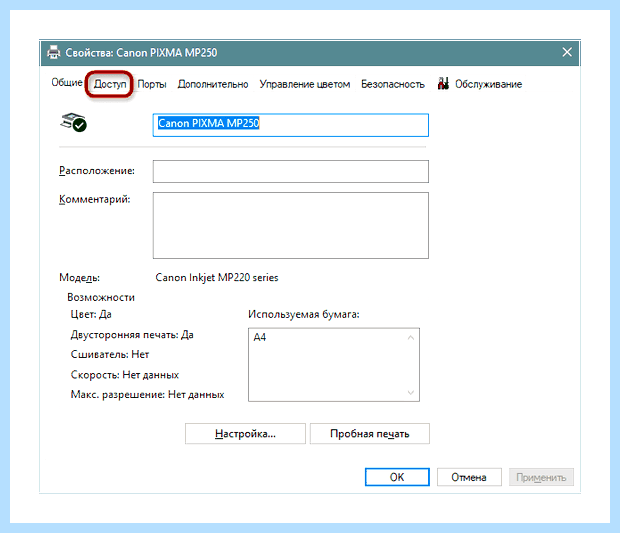The width and height of the screenshot is (620, 533).
Task: Click the Комментарий text area
Action: (x=291, y=225)
